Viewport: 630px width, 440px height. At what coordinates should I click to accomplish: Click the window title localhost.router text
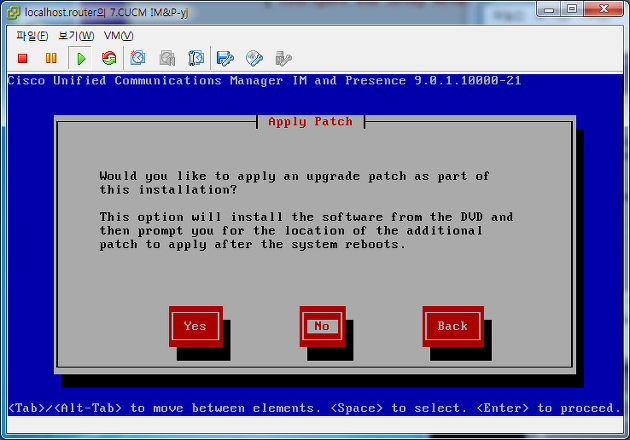[x=106, y=12]
